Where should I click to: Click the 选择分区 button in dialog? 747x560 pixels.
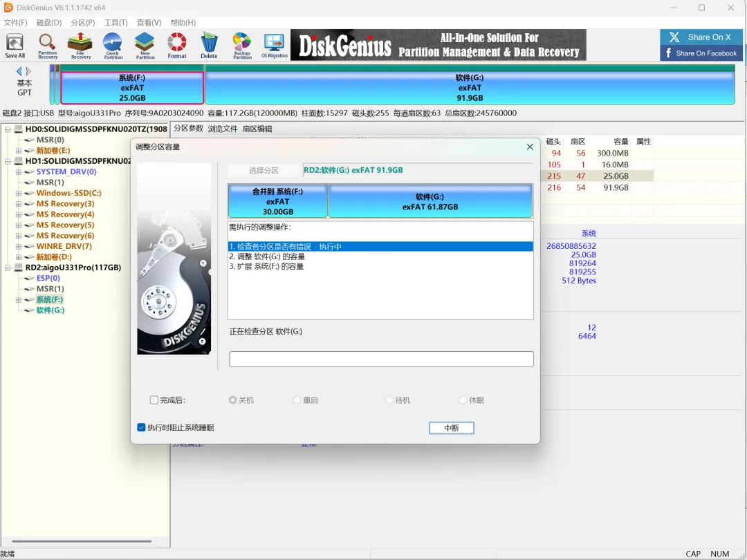pyautogui.click(x=264, y=170)
